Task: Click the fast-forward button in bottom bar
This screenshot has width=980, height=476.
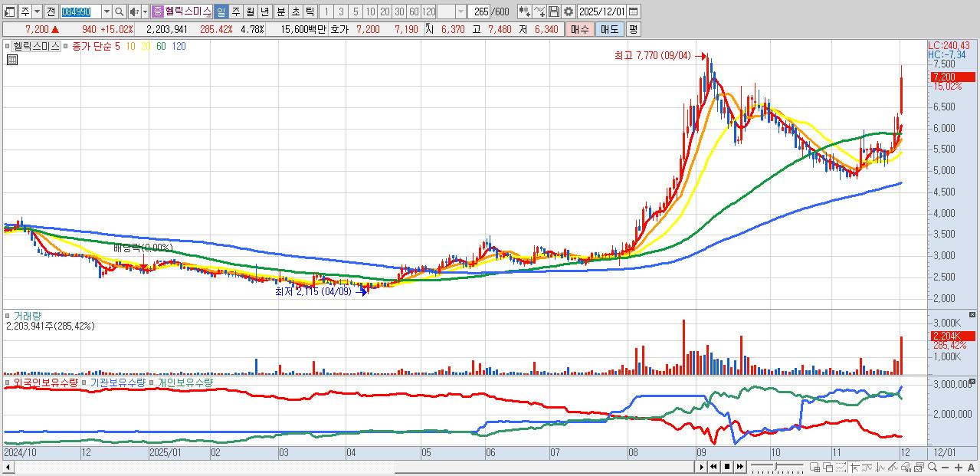Action: pos(740,467)
